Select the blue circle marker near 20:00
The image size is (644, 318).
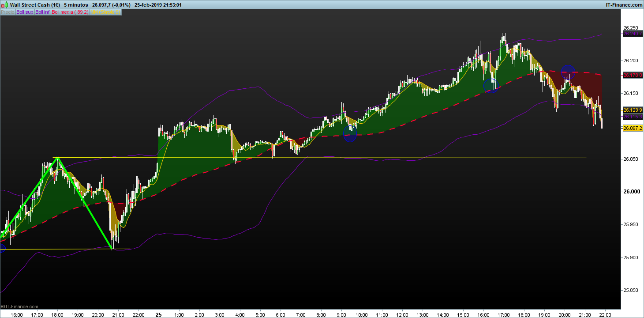click(x=568, y=71)
